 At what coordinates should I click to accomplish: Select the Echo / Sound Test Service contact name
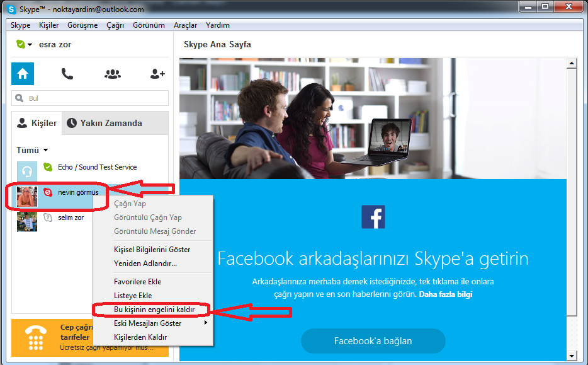(97, 167)
